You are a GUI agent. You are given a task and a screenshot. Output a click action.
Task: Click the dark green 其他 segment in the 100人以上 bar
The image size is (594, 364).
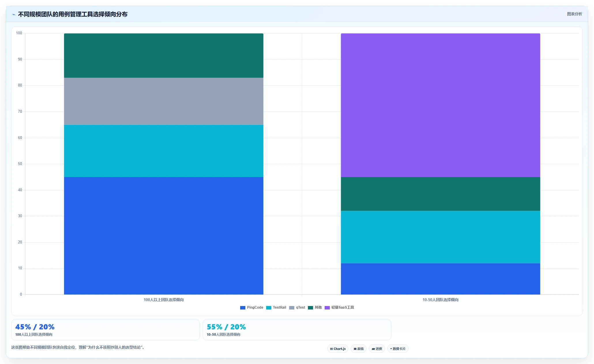163,55
